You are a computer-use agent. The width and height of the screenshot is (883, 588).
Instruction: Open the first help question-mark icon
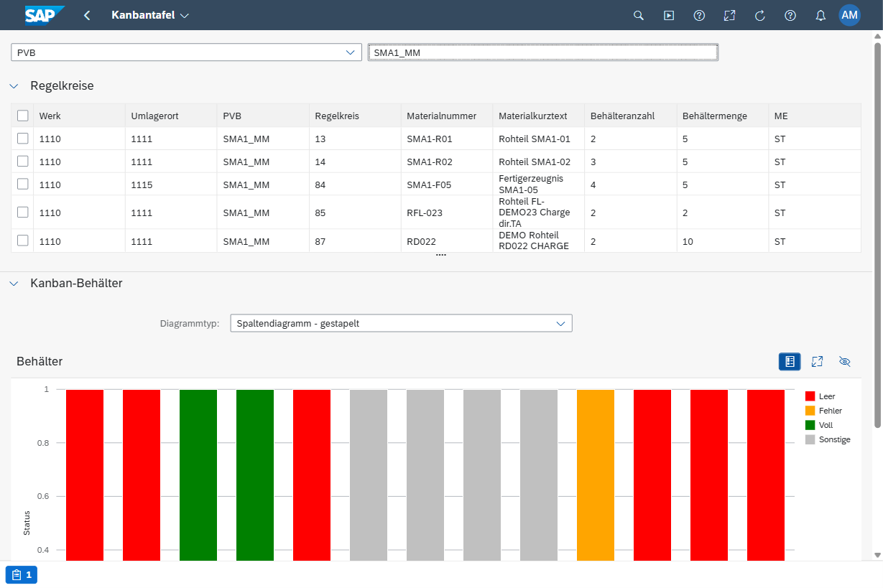699,15
